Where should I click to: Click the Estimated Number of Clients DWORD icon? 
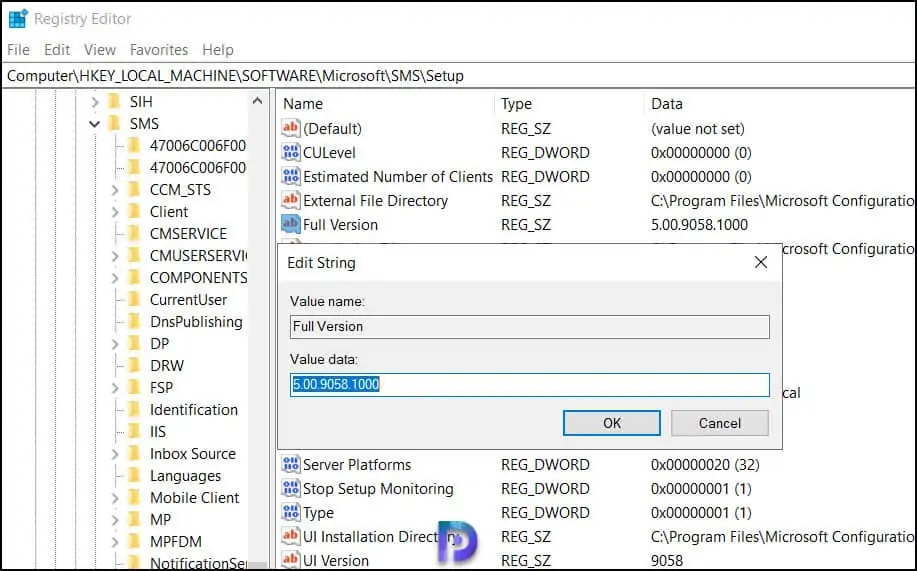pyautogui.click(x=291, y=176)
